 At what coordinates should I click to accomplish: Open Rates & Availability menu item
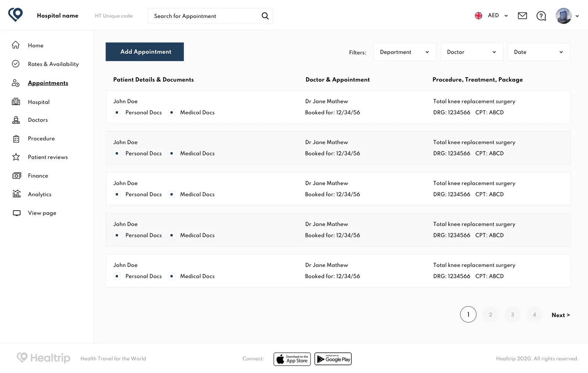[53, 64]
